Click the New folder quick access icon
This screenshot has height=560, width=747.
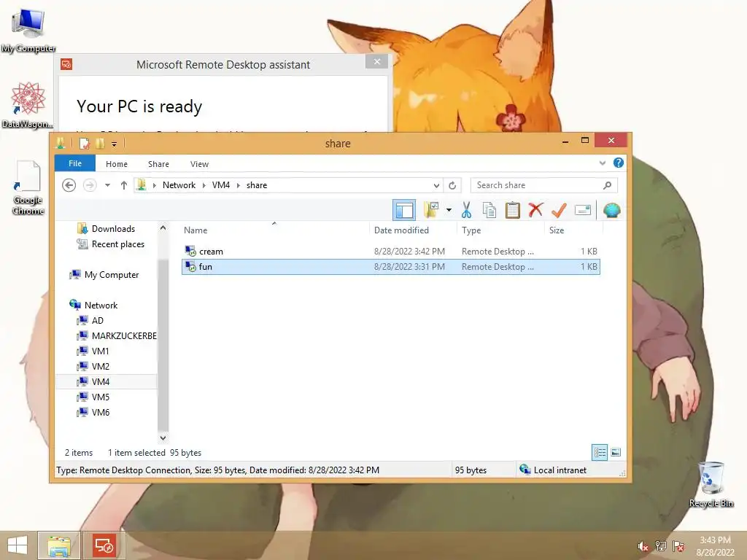[99, 143]
